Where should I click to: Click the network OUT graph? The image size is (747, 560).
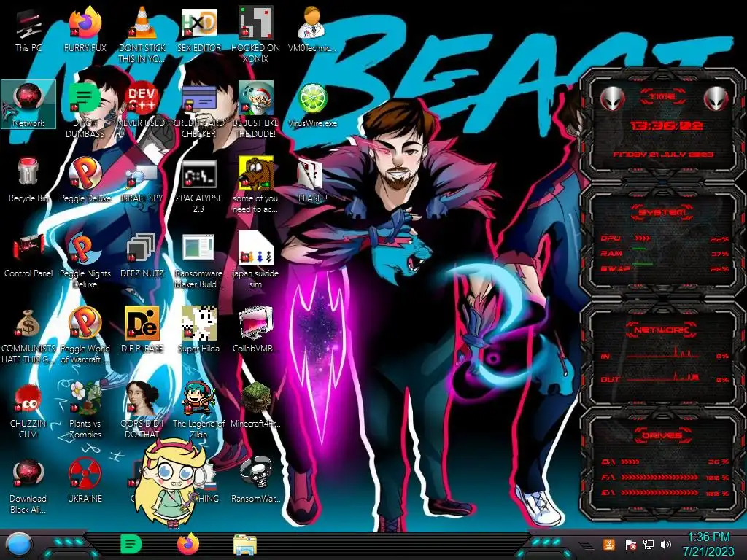[x=664, y=377]
